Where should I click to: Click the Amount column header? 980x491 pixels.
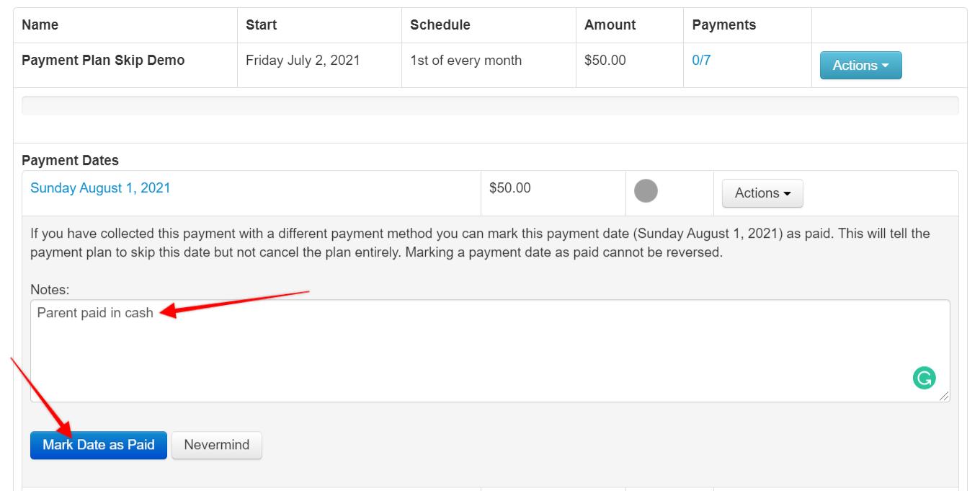(610, 25)
